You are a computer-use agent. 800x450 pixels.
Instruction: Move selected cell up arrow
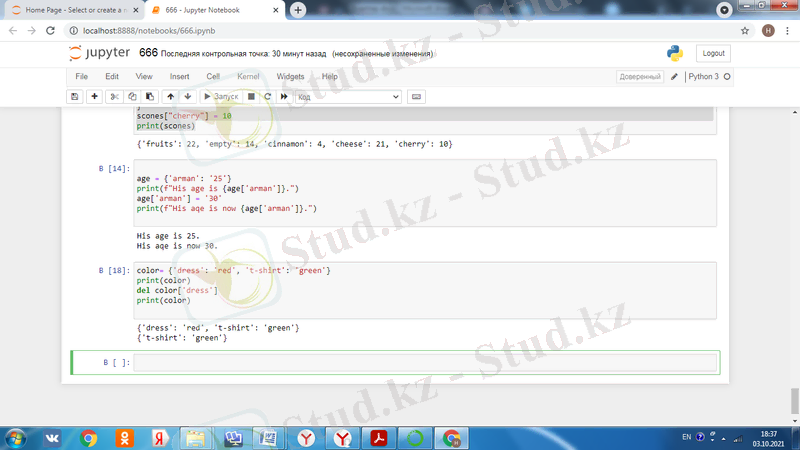point(170,96)
